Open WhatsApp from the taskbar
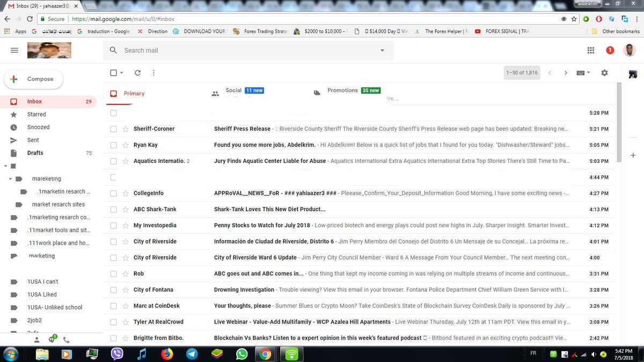This screenshot has height=362, width=644. [242, 354]
